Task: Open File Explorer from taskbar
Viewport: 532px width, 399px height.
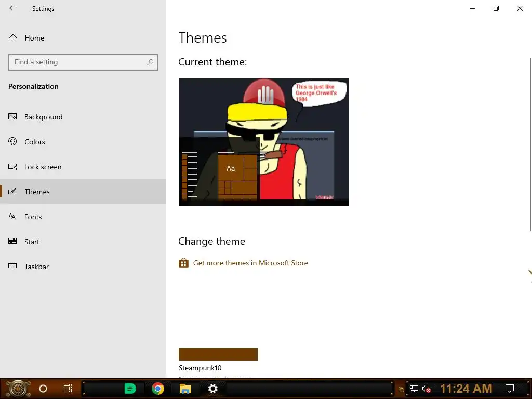Action: (185, 389)
